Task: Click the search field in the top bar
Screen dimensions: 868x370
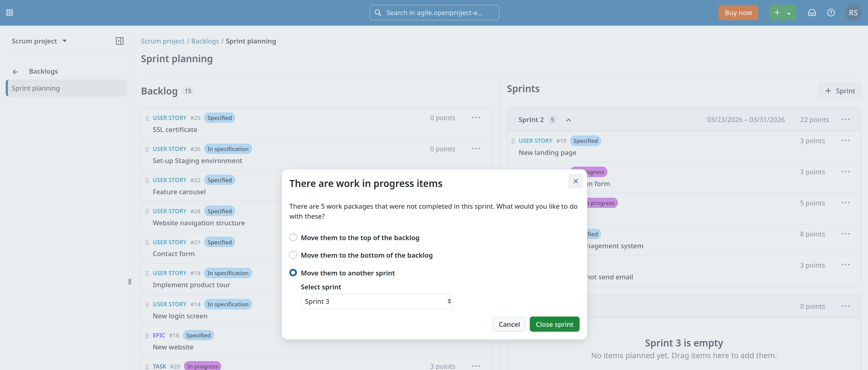Action: pos(434,12)
